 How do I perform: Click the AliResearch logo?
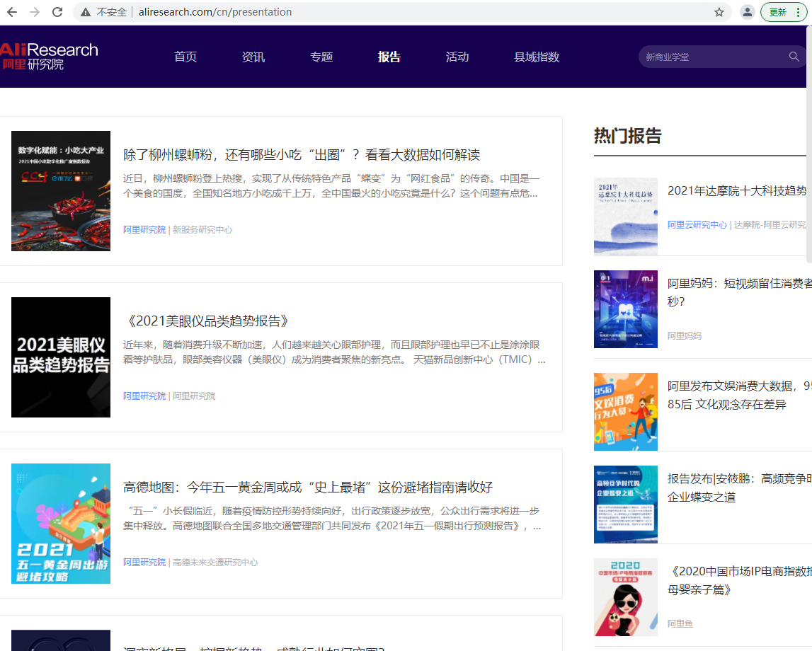tap(49, 57)
